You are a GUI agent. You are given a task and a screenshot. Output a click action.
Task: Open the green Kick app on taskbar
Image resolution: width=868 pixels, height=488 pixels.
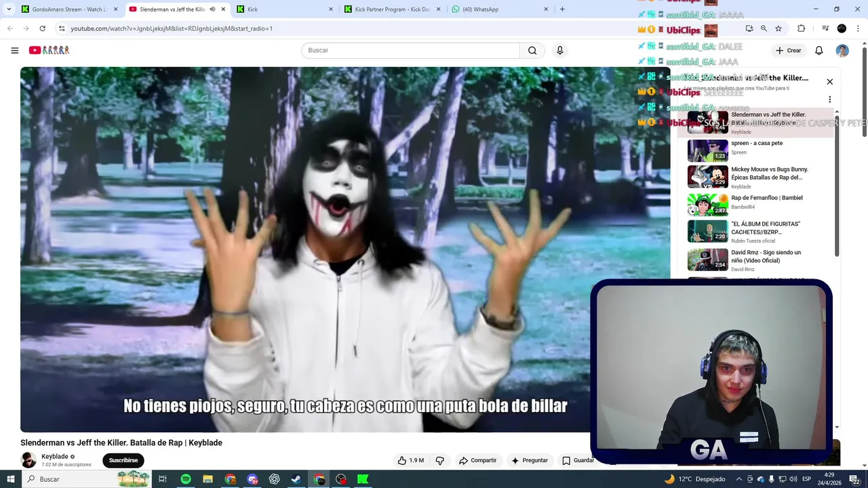pos(363,479)
